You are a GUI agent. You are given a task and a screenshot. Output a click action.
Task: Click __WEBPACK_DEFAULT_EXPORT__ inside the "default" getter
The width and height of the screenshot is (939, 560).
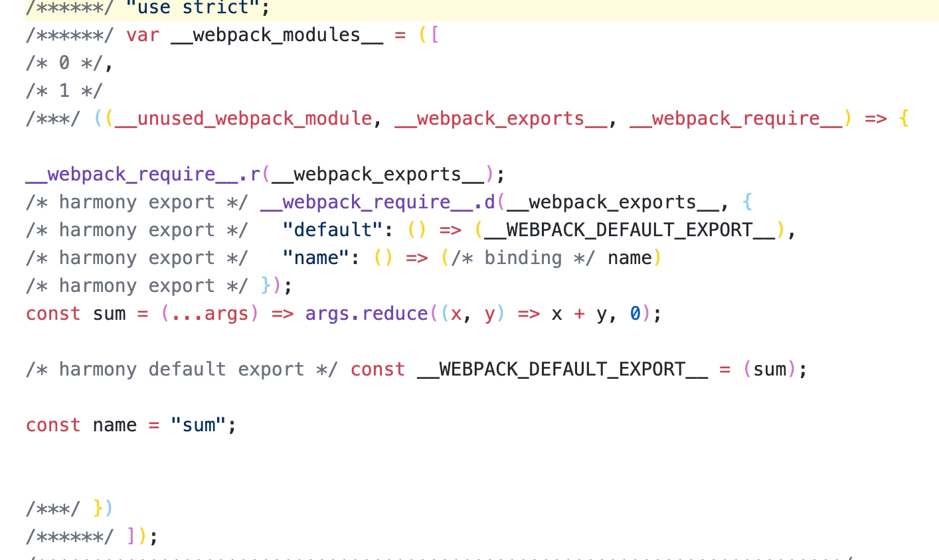(630, 230)
